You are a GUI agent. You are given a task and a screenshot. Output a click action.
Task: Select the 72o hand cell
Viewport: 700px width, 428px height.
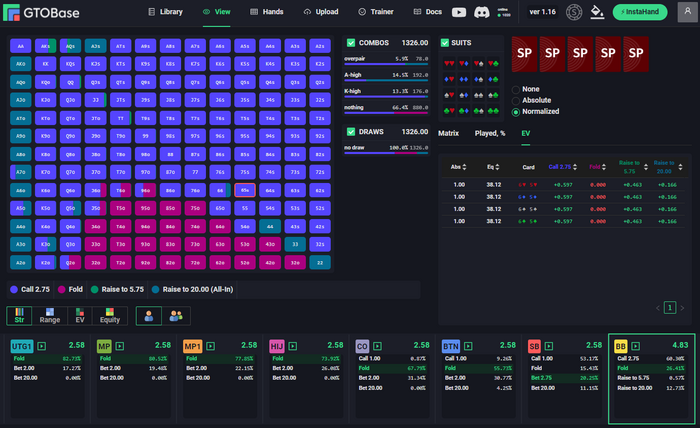point(195,262)
